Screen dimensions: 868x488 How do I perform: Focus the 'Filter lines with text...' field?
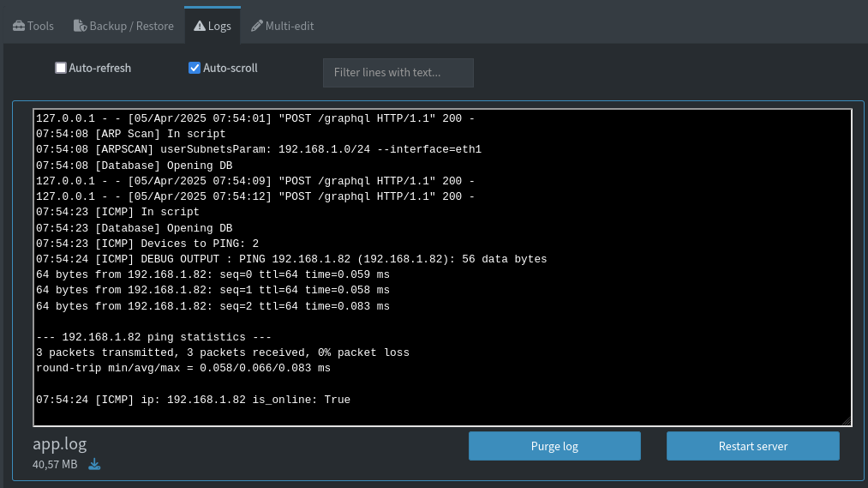(398, 73)
